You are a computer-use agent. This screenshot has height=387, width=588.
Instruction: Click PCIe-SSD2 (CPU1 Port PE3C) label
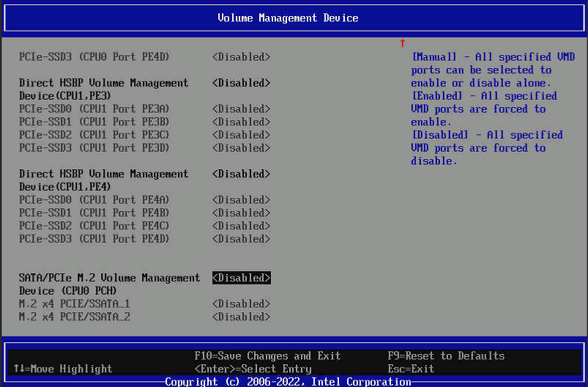[94, 135]
